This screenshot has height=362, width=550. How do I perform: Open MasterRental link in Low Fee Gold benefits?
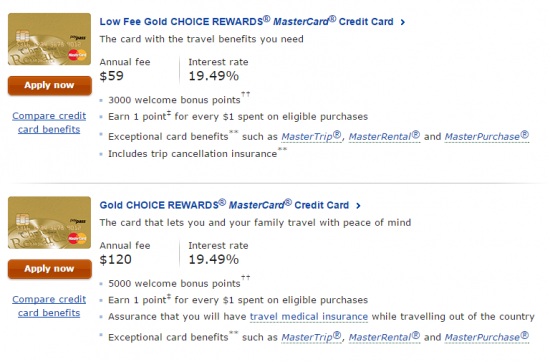pos(384,136)
